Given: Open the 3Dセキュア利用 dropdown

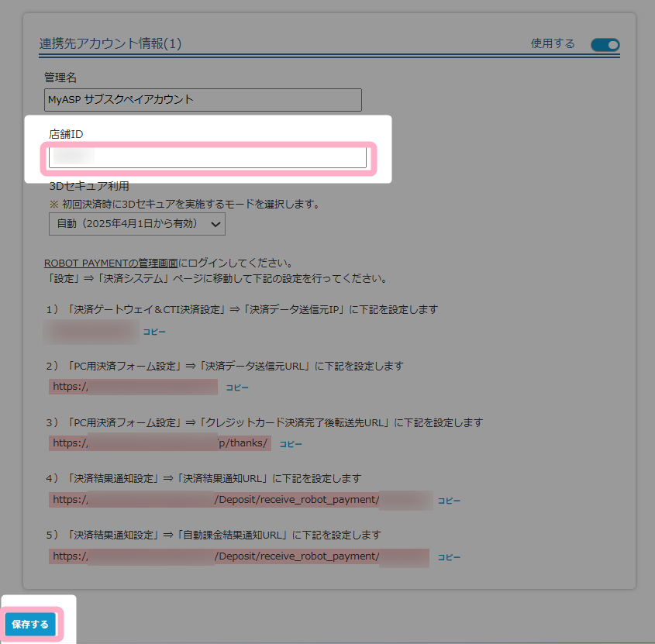Looking at the screenshot, I should 136,225.
